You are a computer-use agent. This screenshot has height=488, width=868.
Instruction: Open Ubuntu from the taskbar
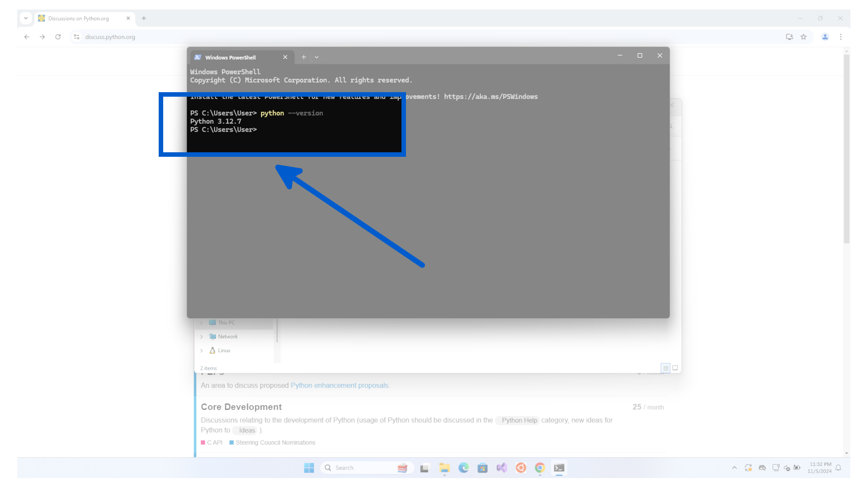tap(521, 468)
